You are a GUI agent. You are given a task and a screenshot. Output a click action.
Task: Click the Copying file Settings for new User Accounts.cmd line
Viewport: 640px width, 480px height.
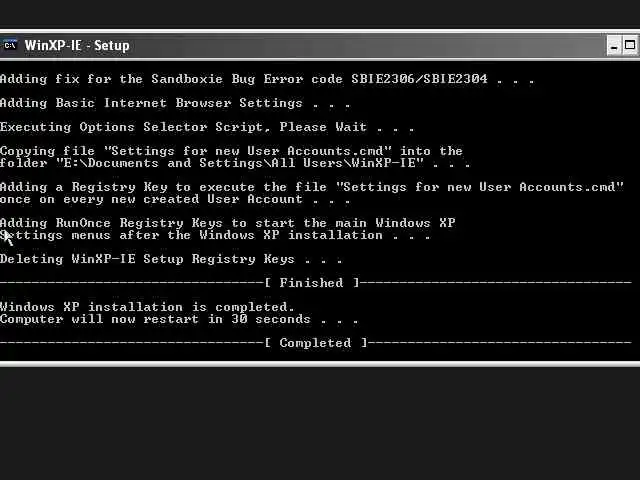click(231, 151)
